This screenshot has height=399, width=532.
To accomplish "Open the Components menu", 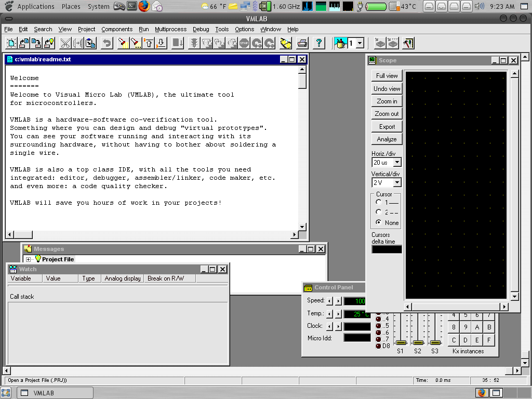I will (x=117, y=29).
